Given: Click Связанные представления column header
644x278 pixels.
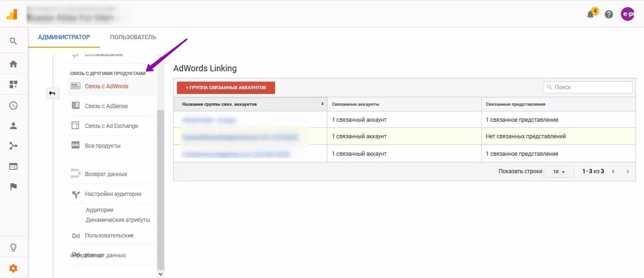Looking at the screenshot, I should (x=559, y=104).
